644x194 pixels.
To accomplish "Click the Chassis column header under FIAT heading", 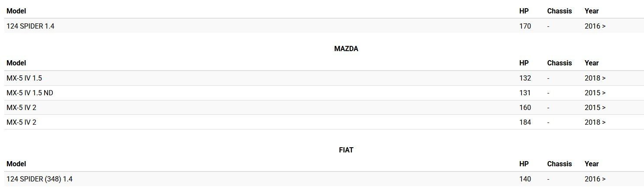I will pyautogui.click(x=559, y=164).
